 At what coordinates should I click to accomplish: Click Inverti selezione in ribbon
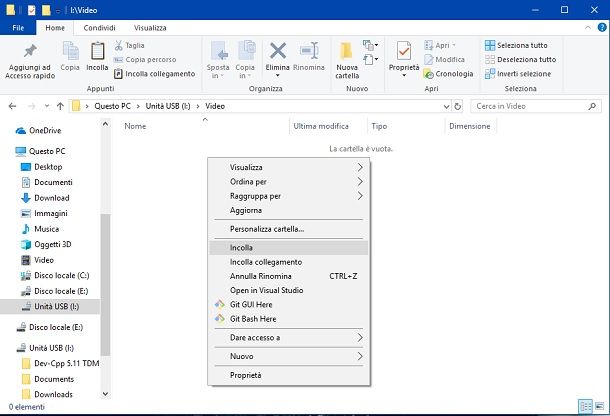(x=518, y=74)
